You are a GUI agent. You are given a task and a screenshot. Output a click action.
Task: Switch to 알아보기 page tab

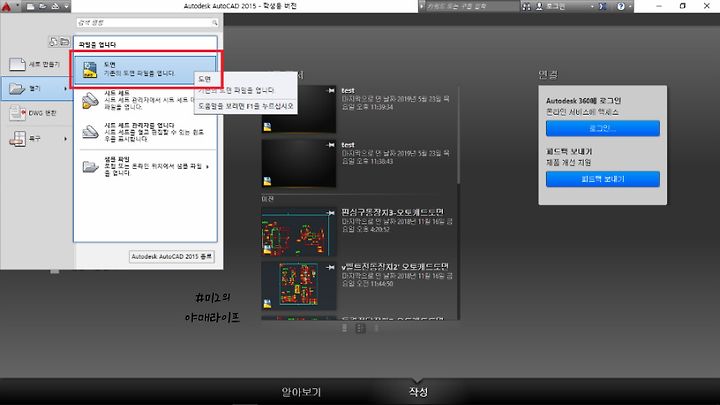pyautogui.click(x=301, y=392)
